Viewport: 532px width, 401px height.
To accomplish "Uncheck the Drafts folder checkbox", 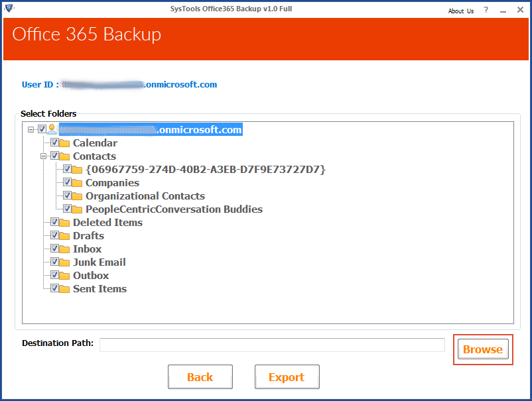I will tap(54, 236).
